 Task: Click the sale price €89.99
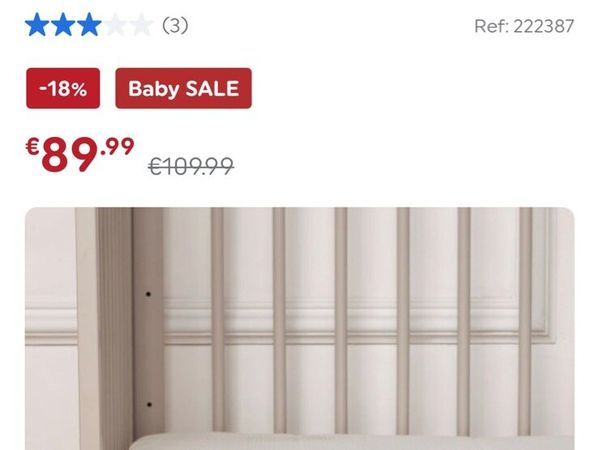[80, 154]
